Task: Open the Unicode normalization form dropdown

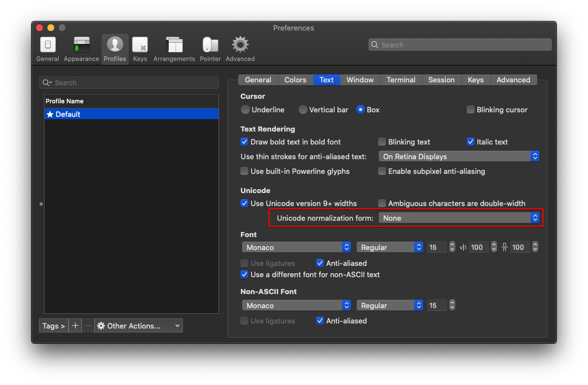Action: 459,218
